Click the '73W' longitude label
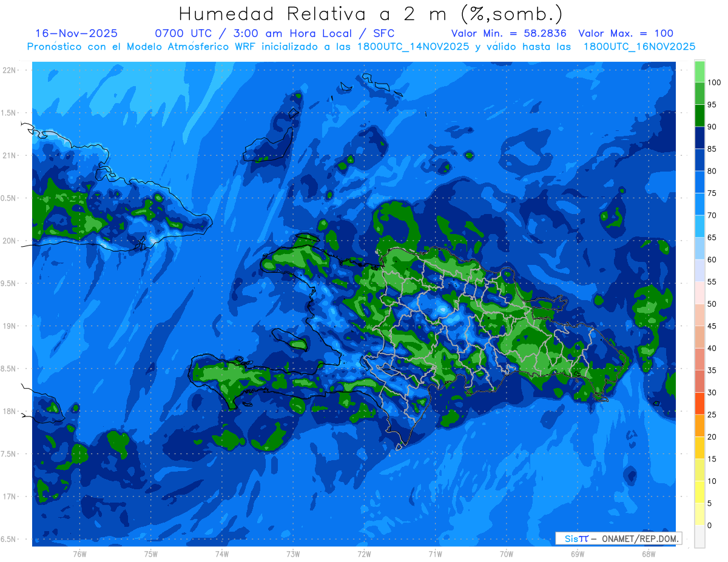This screenshot has width=728, height=562. (293, 554)
